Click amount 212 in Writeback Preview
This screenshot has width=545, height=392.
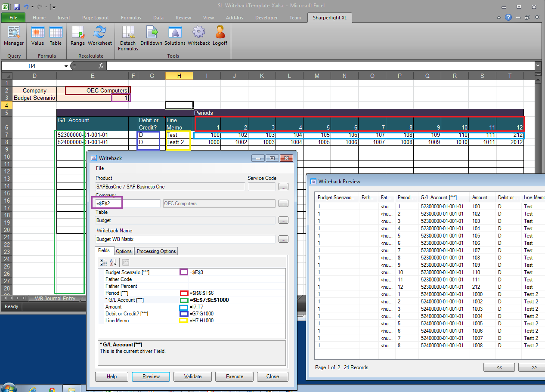pyautogui.click(x=477, y=287)
